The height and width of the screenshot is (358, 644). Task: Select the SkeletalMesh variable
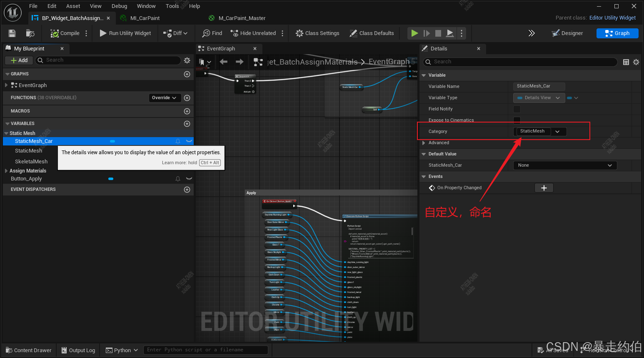pyautogui.click(x=31, y=162)
